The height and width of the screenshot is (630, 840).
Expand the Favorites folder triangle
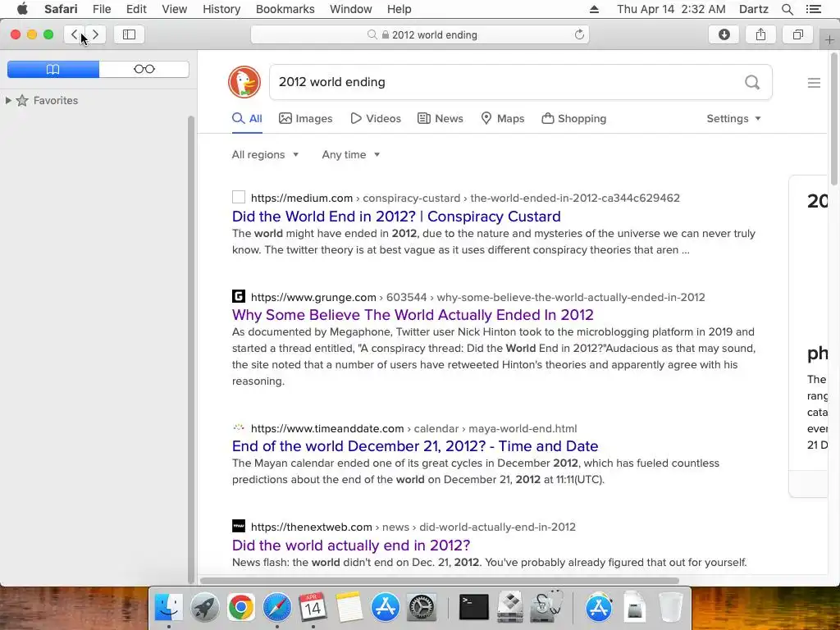click(x=8, y=100)
